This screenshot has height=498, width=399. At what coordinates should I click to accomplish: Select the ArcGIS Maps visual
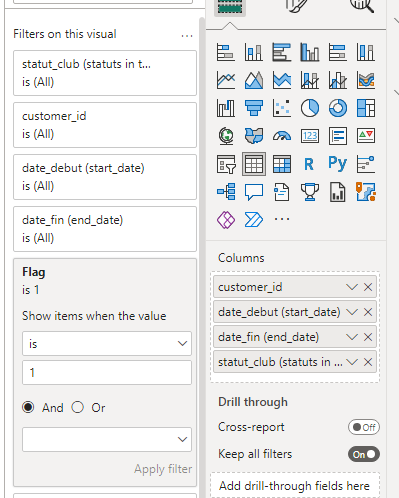coord(366,192)
